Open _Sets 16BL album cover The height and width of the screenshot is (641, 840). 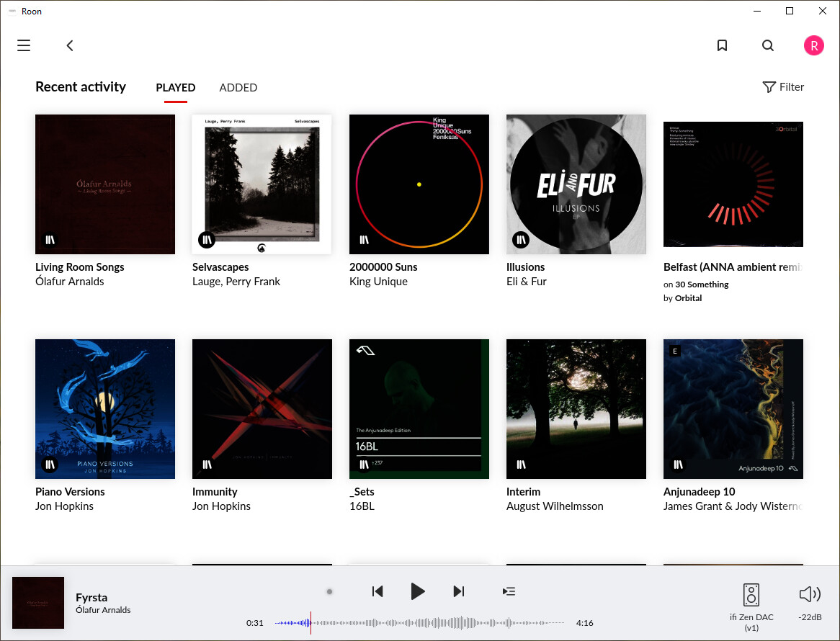tap(419, 409)
